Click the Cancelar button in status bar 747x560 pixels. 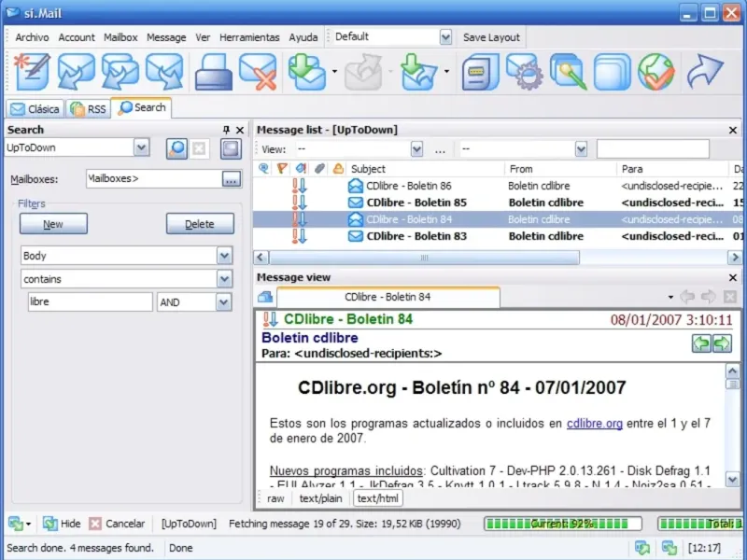pyautogui.click(x=118, y=524)
